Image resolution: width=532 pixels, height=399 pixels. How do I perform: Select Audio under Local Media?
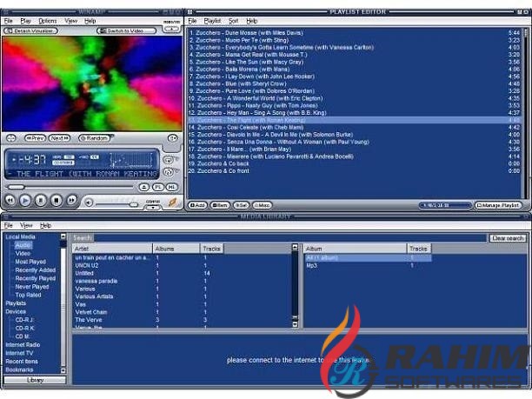click(23, 245)
